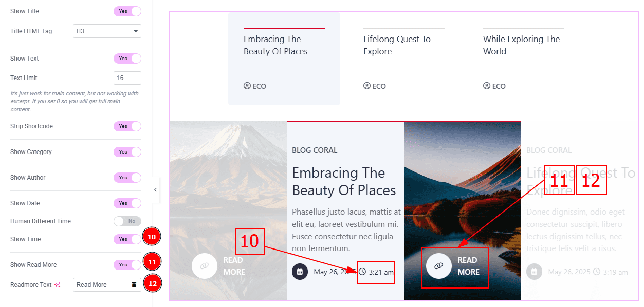Screen dimensions: 644x307
Task: Turn off the Show Author switch
Action: 127,178
